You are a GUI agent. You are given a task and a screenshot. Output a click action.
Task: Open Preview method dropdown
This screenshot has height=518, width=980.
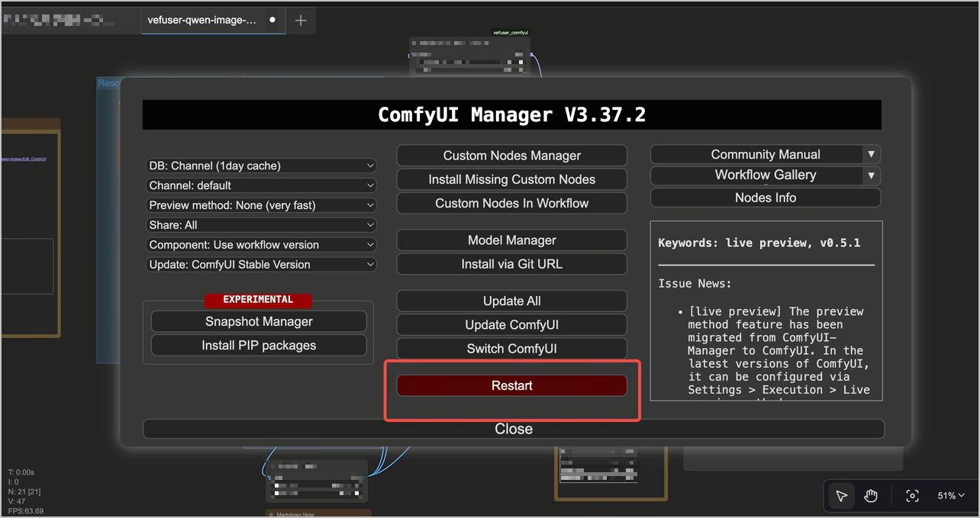click(262, 205)
